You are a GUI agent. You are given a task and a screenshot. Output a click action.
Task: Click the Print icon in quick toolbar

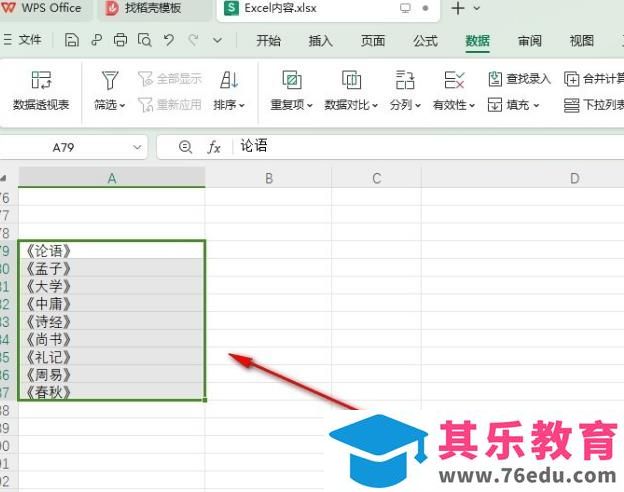click(x=120, y=40)
